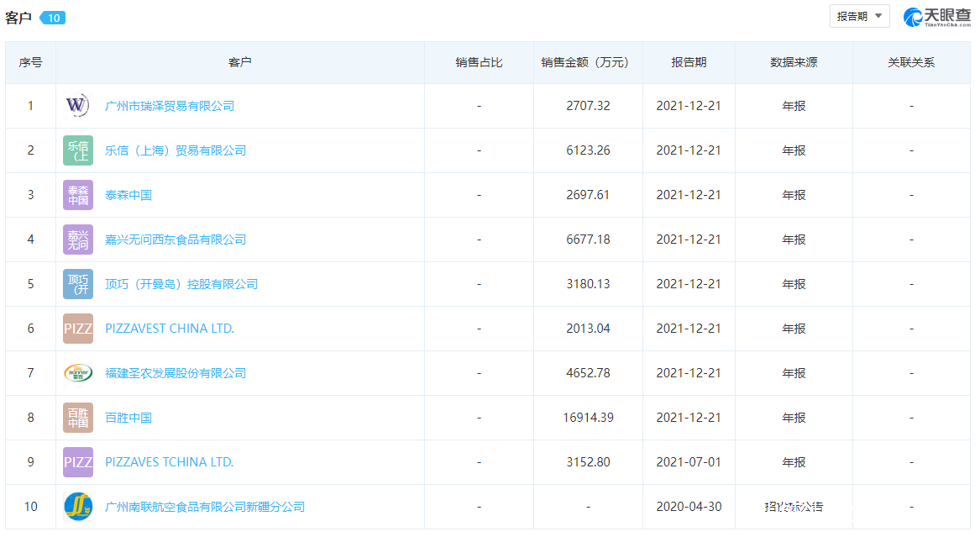This screenshot has width=980, height=537.
Task: Click 2021-12-21 date in 泰森中国 row
Action: [x=689, y=195]
